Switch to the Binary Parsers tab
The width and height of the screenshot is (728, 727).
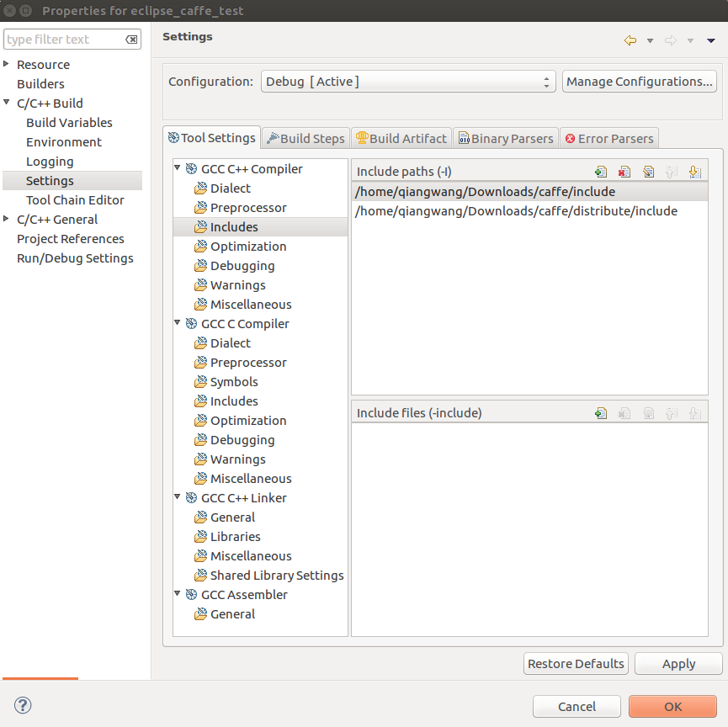pyautogui.click(x=506, y=138)
